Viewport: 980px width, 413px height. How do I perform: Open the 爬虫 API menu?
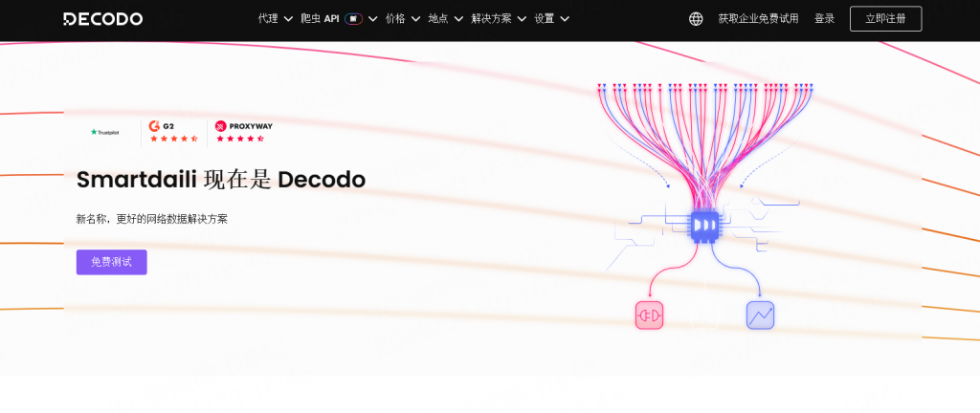[x=320, y=19]
